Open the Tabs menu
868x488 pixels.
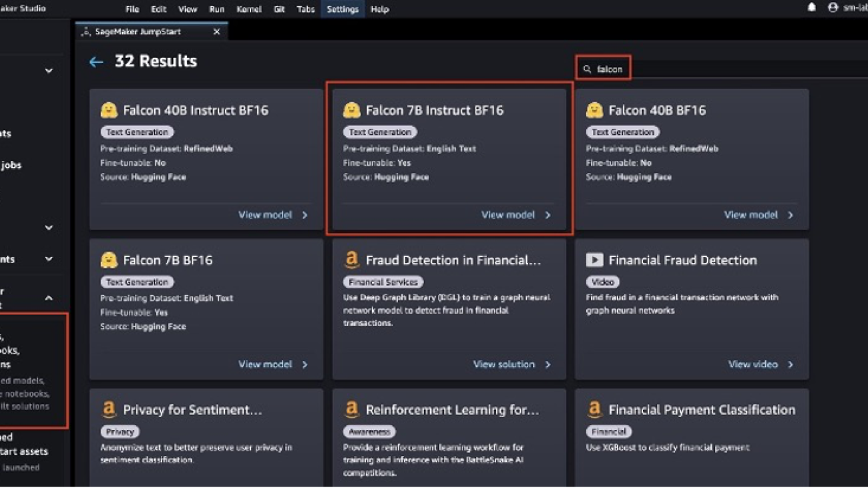point(305,9)
